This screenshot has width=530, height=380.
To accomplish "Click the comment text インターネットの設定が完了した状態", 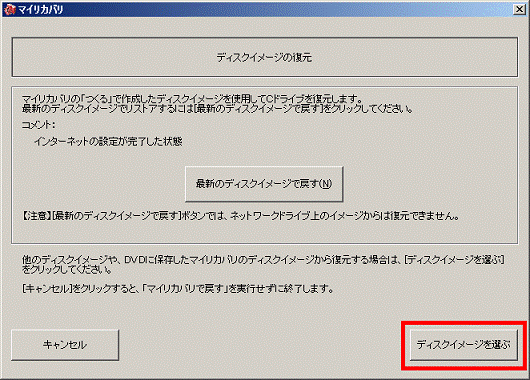I will click(x=108, y=141).
